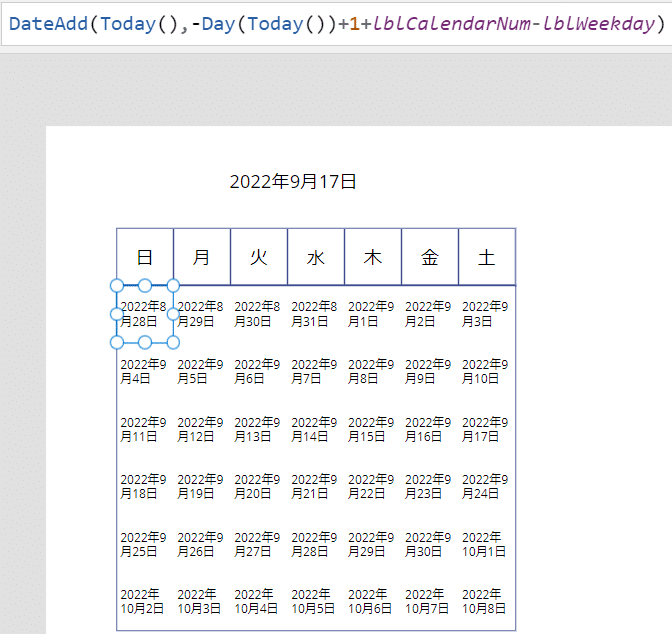The image size is (672, 634).
Task: Click the calendar cell 2022年9月14日
Action: (316, 430)
